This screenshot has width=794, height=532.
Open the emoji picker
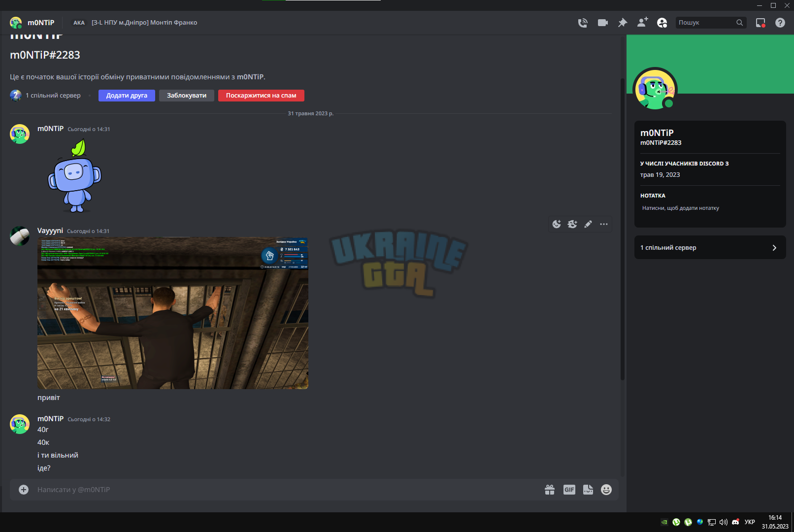(x=606, y=490)
